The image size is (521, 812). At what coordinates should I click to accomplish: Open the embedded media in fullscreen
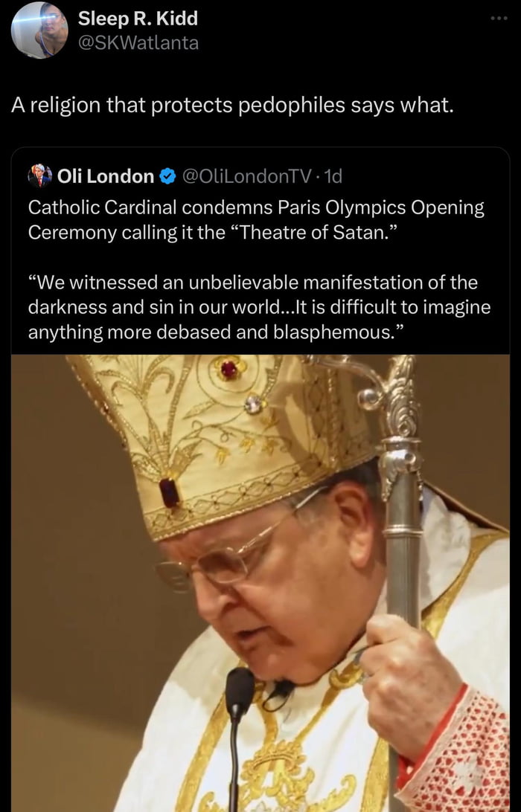[260, 580]
